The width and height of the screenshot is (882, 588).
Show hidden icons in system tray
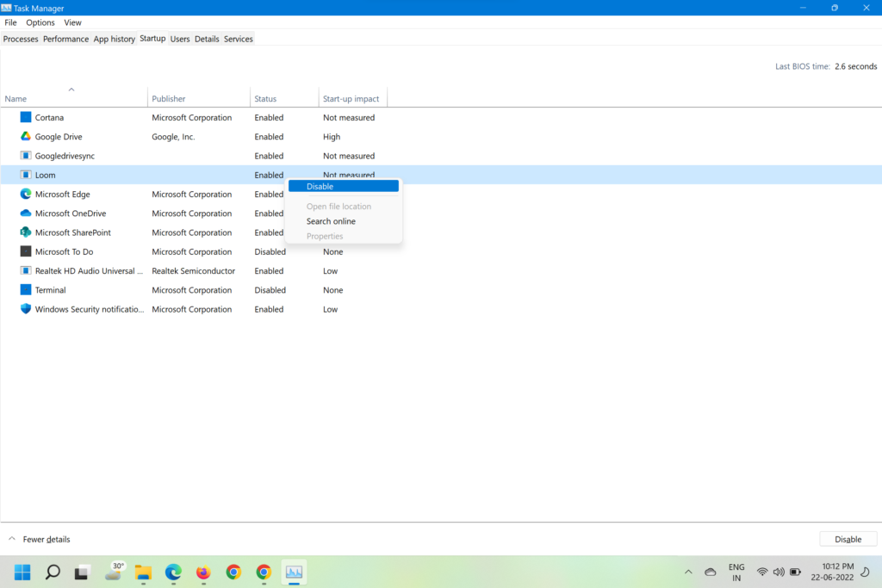[x=687, y=572]
